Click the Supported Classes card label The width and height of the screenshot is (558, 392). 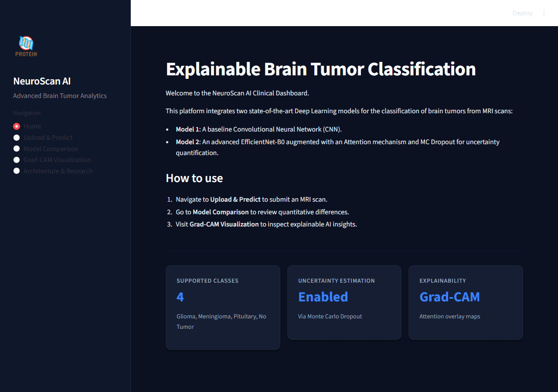coord(208,280)
